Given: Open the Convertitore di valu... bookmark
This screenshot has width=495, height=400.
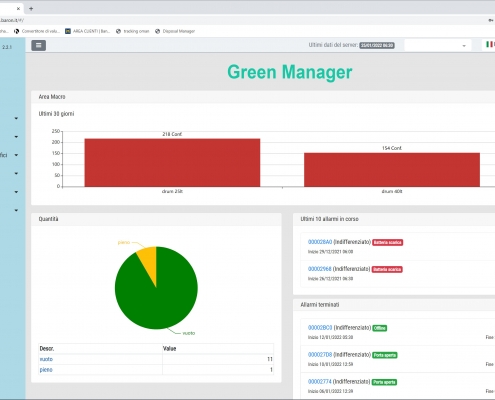Looking at the screenshot, I should (37, 31).
